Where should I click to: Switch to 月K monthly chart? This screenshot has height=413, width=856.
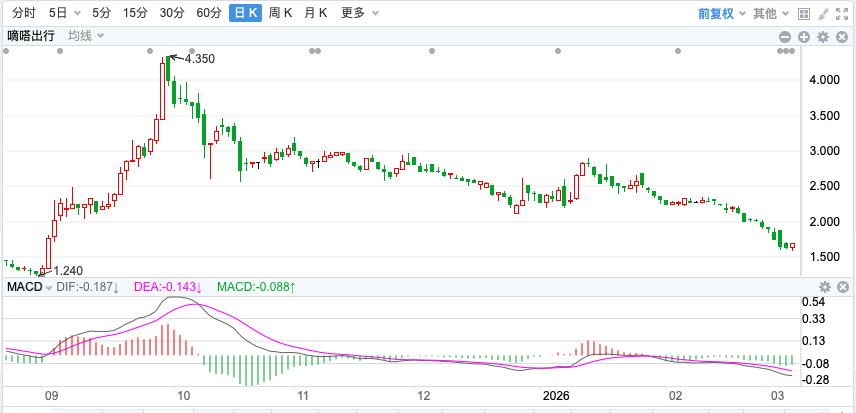pos(316,14)
